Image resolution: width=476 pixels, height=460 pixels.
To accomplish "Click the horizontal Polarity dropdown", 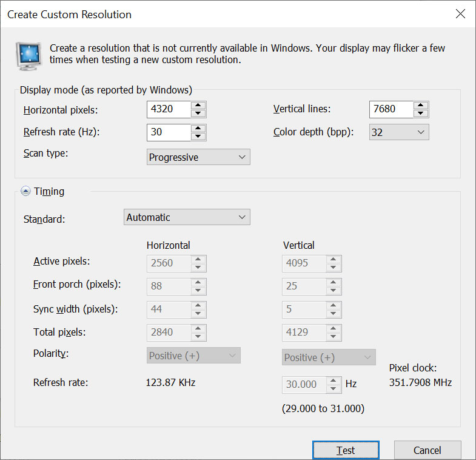I will coord(193,356).
